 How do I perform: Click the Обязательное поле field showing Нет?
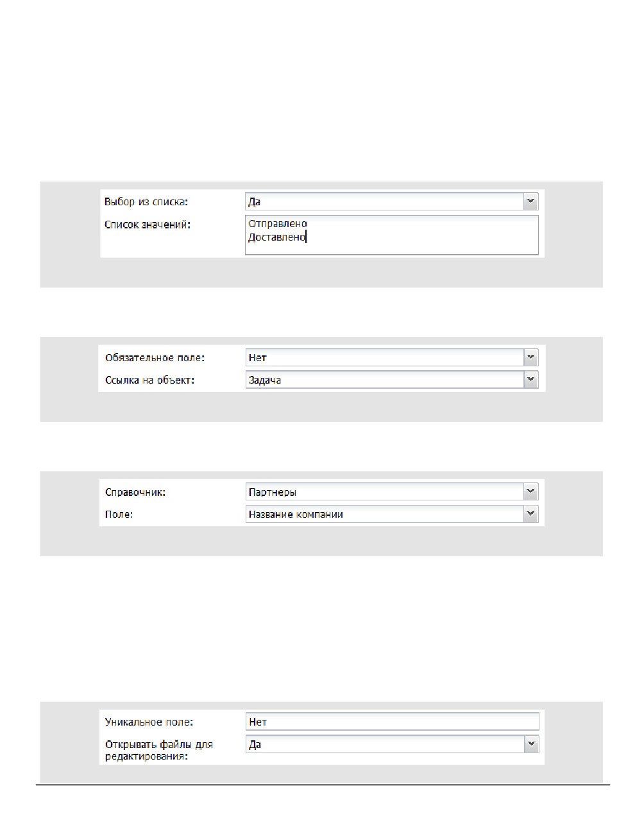pyautogui.click(x=391, y=357)
